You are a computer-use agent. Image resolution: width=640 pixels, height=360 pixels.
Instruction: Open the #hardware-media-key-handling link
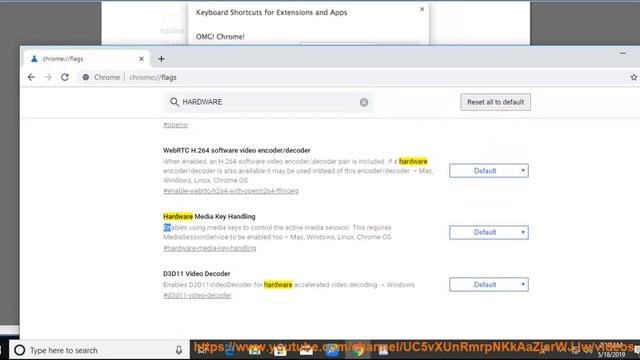pos(210,248)
